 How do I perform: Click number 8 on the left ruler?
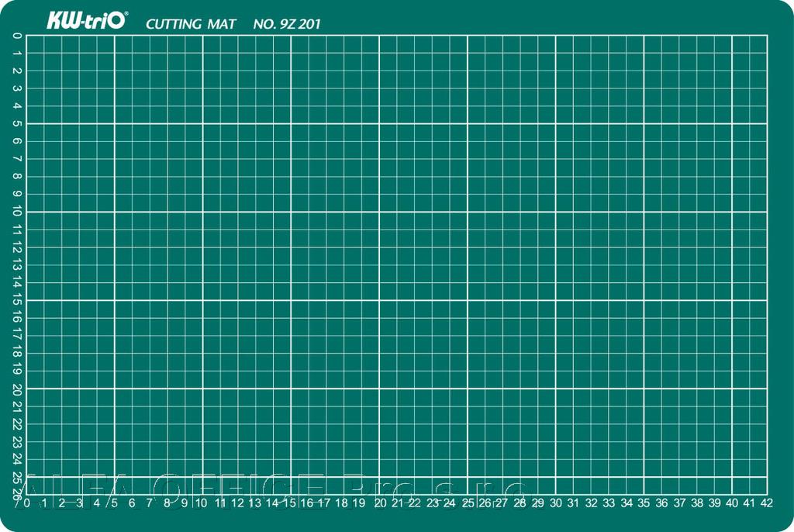coord(17,177)
